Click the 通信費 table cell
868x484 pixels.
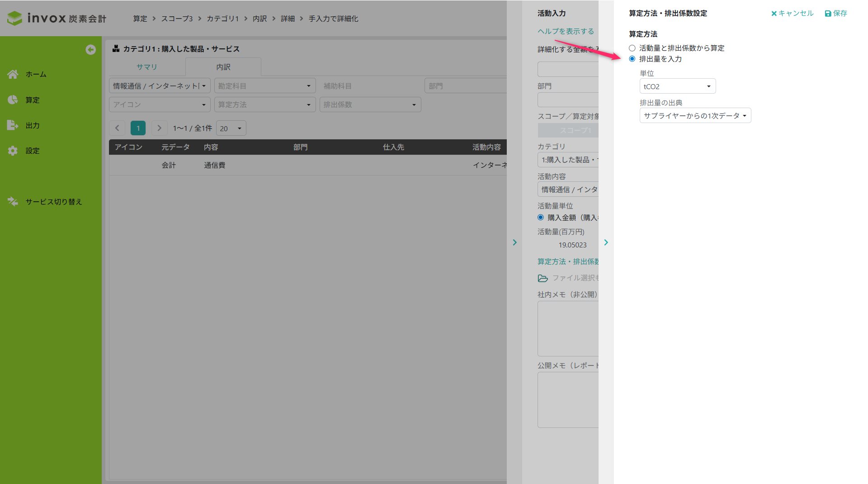[x=215, y=165]
